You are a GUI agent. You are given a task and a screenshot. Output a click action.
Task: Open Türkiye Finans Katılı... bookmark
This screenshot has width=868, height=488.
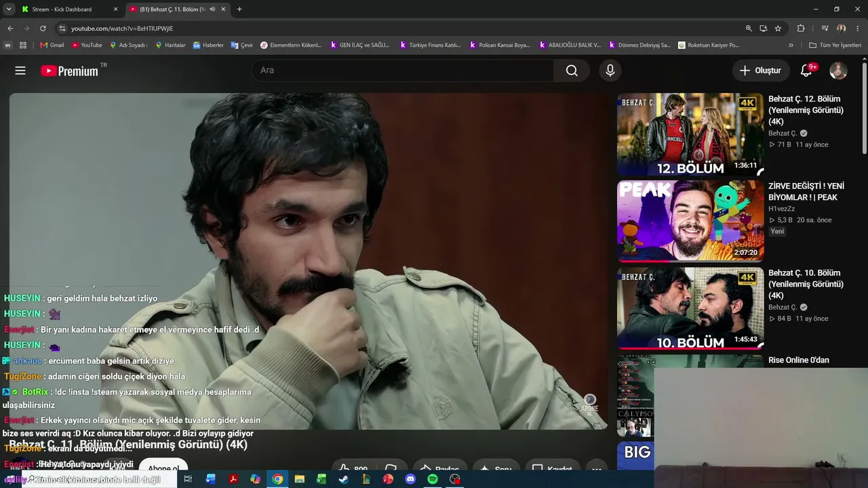(430, 45)
